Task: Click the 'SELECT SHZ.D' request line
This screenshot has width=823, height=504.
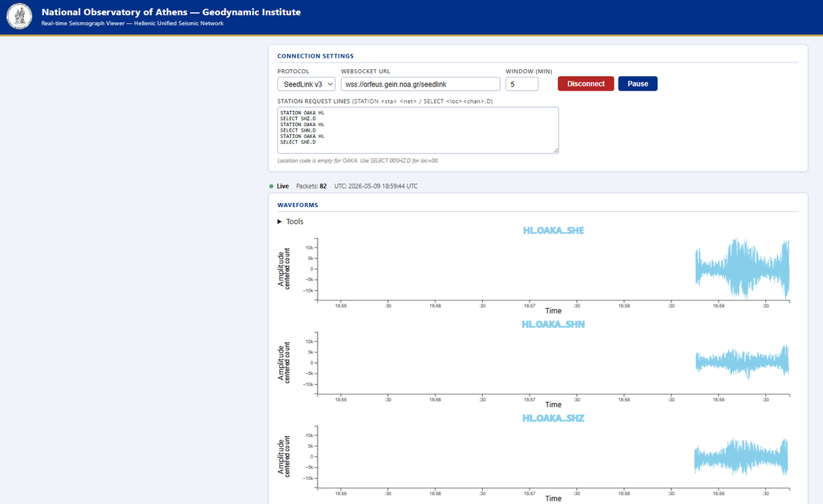Action: 298,119
